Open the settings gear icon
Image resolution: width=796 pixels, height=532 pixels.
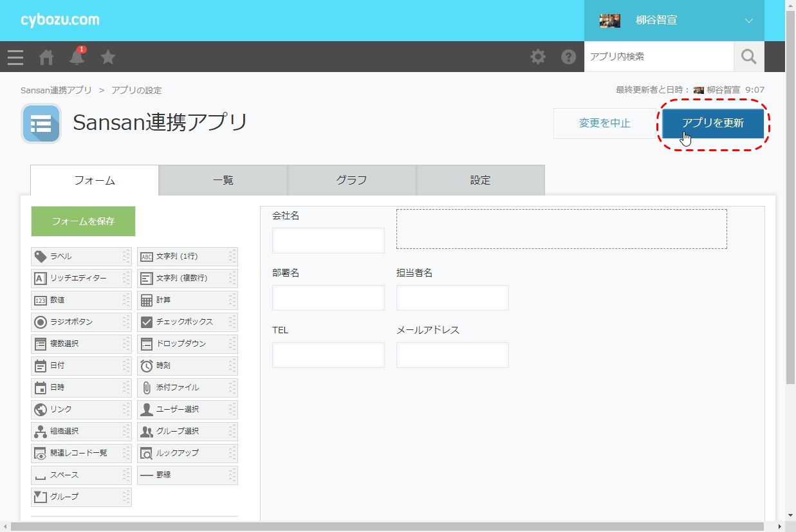(538, 57)
